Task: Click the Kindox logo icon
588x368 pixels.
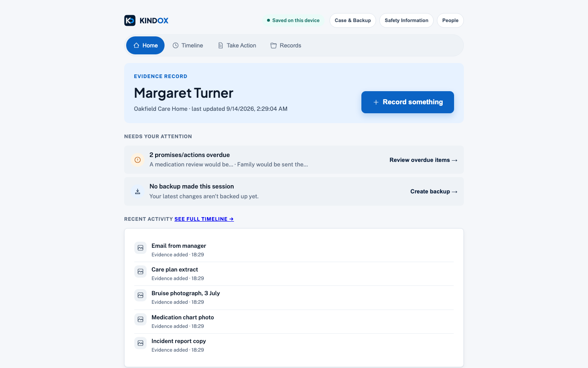Action: tap(130, 20)
